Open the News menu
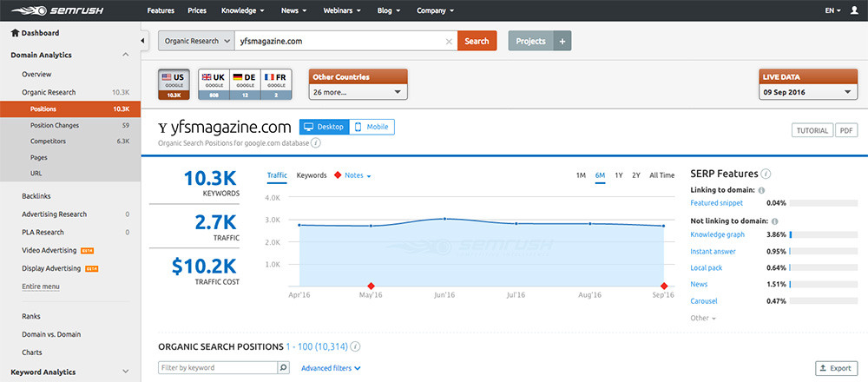Image resolution: width=868 pixels, height=382 pixels. (x=293, y=10)
